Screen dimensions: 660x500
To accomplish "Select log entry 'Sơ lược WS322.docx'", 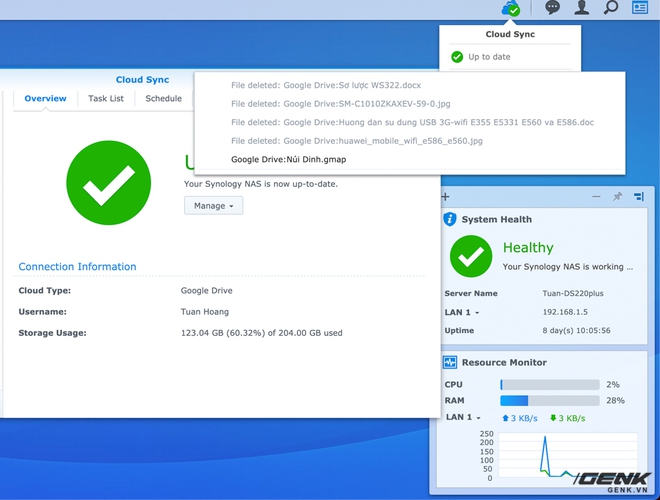I will 326,85.
